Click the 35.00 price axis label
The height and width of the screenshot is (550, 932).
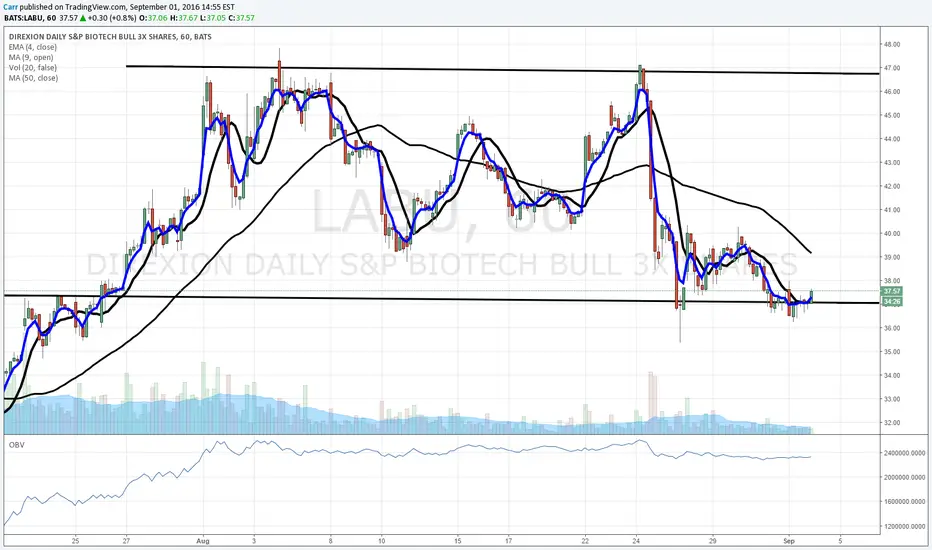click(892, 352)
